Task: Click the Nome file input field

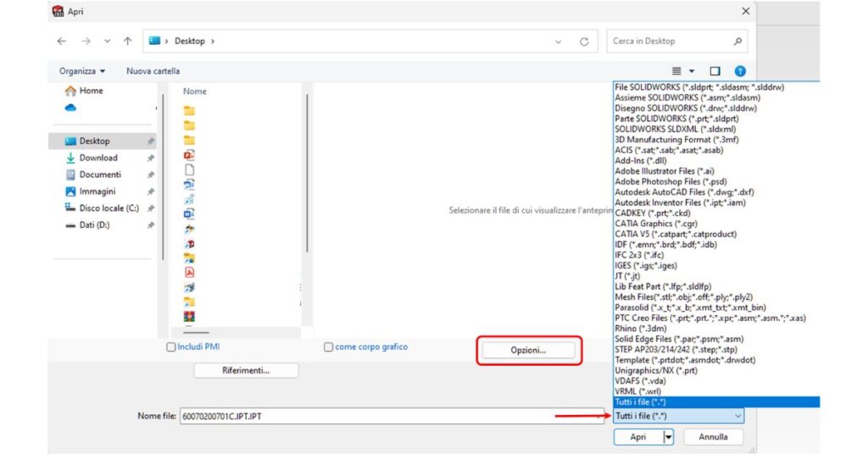Action: pyautogui.click(x=392, y=417)
